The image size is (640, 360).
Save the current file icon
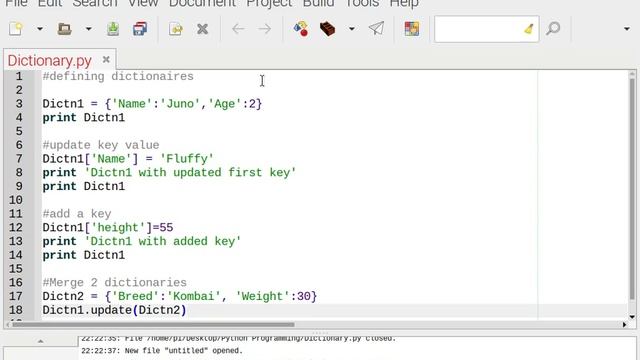(113, 29)
